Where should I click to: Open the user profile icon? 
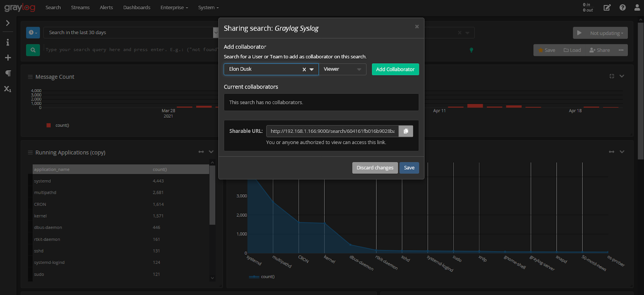pyautogui.click(x=637, y=7)
